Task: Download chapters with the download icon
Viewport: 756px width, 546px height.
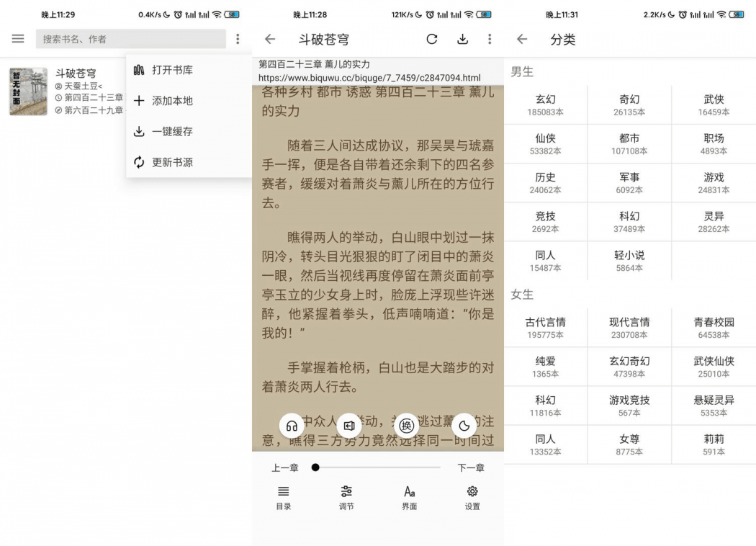Action: click(462, 40)
